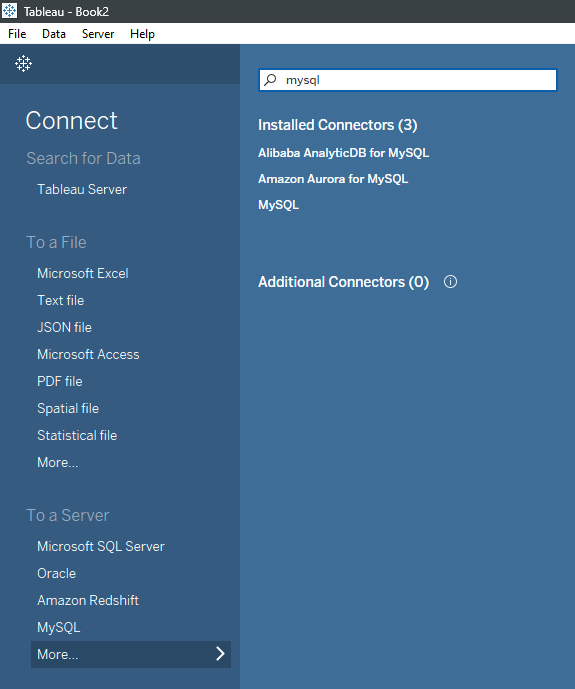575x689 pixels.
Task: Click the connector search field containing mysql
Action: 408,80
